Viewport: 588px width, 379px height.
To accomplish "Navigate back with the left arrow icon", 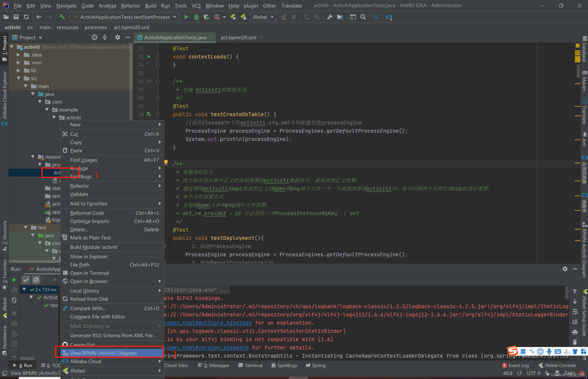I will [x=39, y=17].
